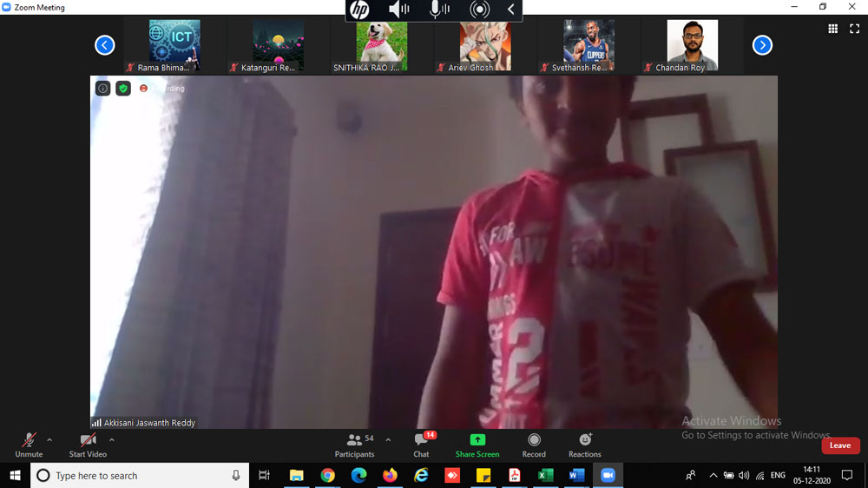Select Svethansh Re... participant thumbnail
The image size is (868, 488).
click(589, 45)
